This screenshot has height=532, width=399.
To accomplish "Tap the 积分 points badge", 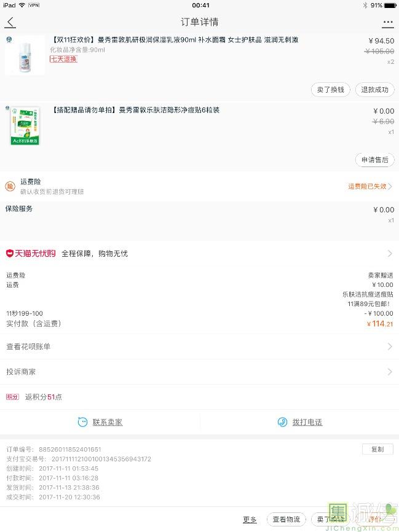I will [12, 397].
